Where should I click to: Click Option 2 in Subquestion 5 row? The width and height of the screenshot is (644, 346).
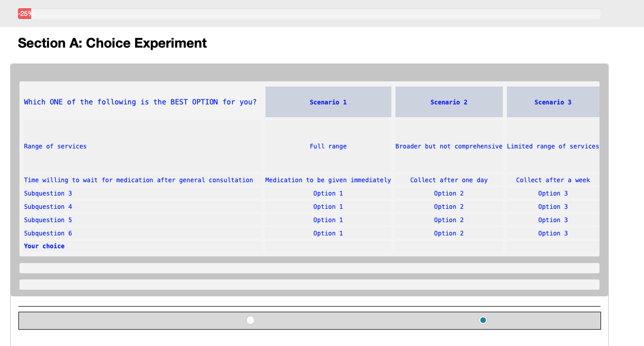[x=449, y=220]
